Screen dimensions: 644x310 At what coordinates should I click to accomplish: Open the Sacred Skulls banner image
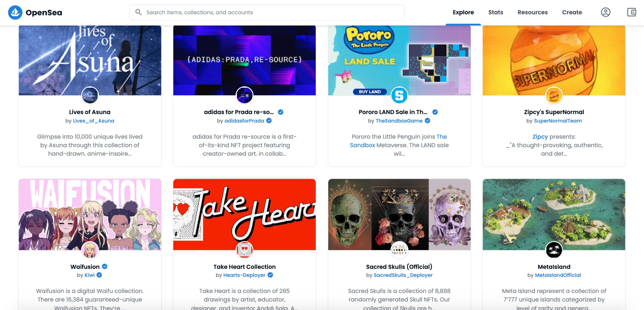(399, 214)
